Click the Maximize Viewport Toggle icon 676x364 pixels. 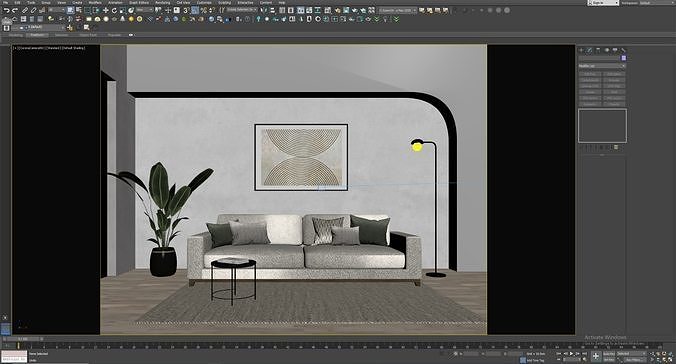coord(670,359)
